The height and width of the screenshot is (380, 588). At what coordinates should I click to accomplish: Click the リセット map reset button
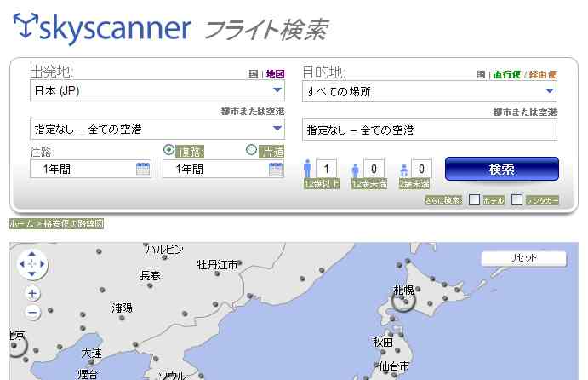click(x=523, y=258)
